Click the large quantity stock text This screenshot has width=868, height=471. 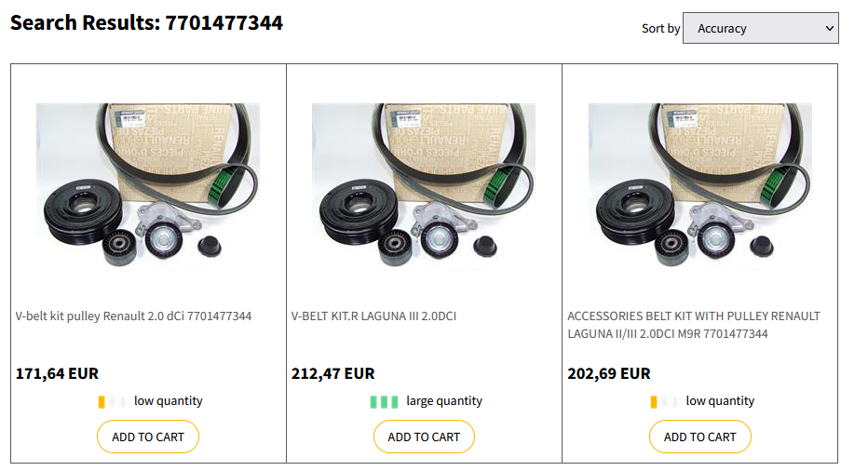pos(444,401)
